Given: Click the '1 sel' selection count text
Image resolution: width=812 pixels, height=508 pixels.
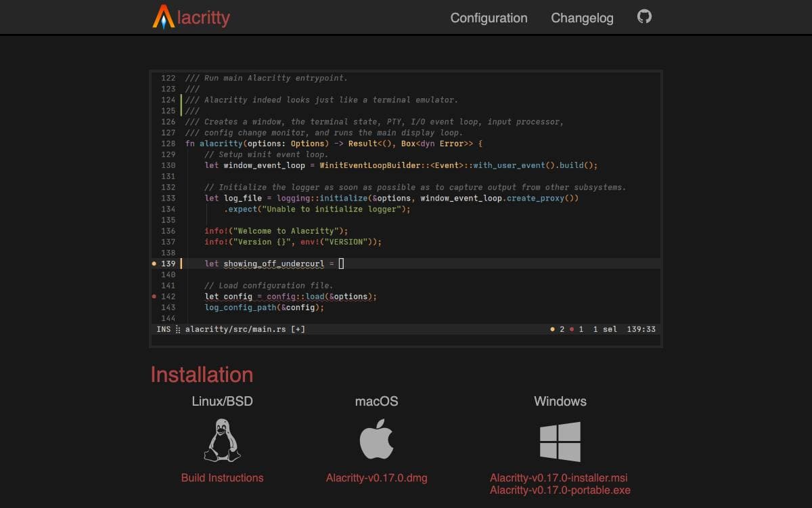Looking at the screenshot, I should tap(605, 329).
